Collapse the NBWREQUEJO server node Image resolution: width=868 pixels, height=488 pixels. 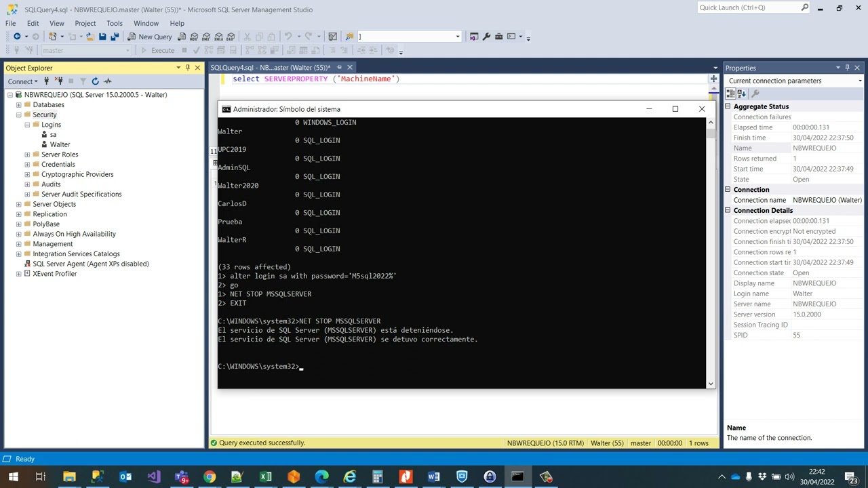coord(10,95)
